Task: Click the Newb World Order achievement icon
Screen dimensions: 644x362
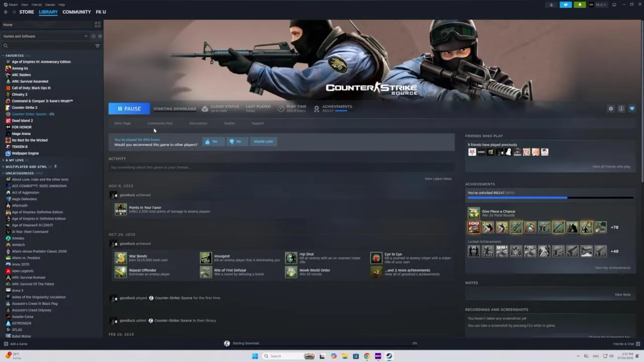Action: coord(291,272)
